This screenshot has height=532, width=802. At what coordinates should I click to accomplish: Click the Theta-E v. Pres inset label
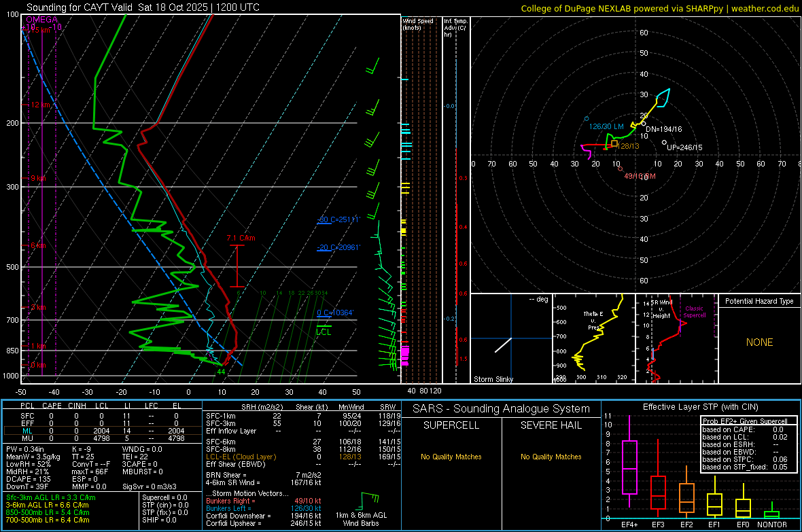(593, 320)
